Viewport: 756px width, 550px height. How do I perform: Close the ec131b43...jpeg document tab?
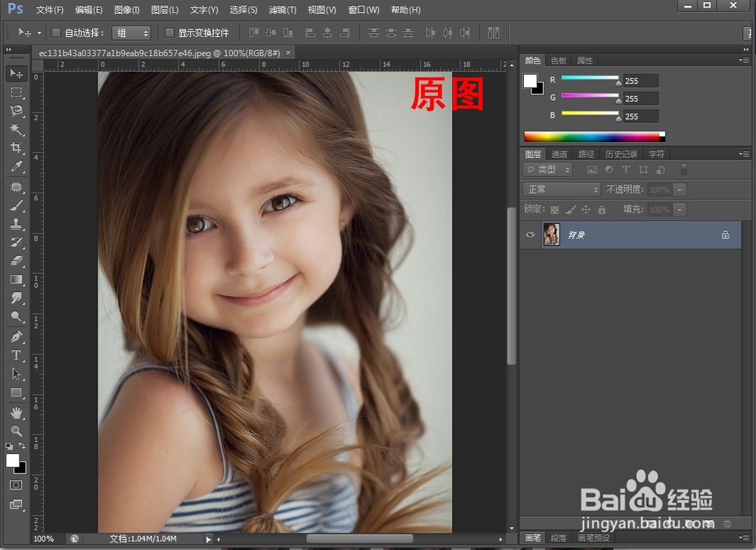pos(288,52)
